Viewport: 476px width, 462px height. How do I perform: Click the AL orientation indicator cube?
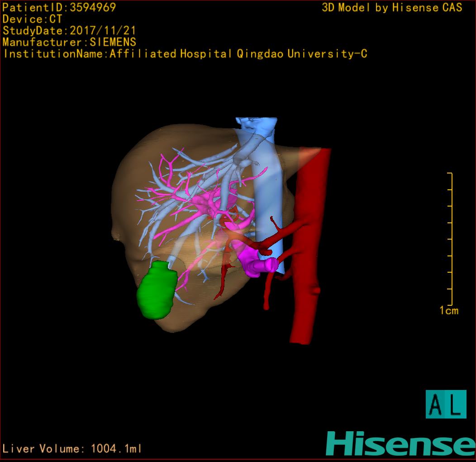click(446, 404)
